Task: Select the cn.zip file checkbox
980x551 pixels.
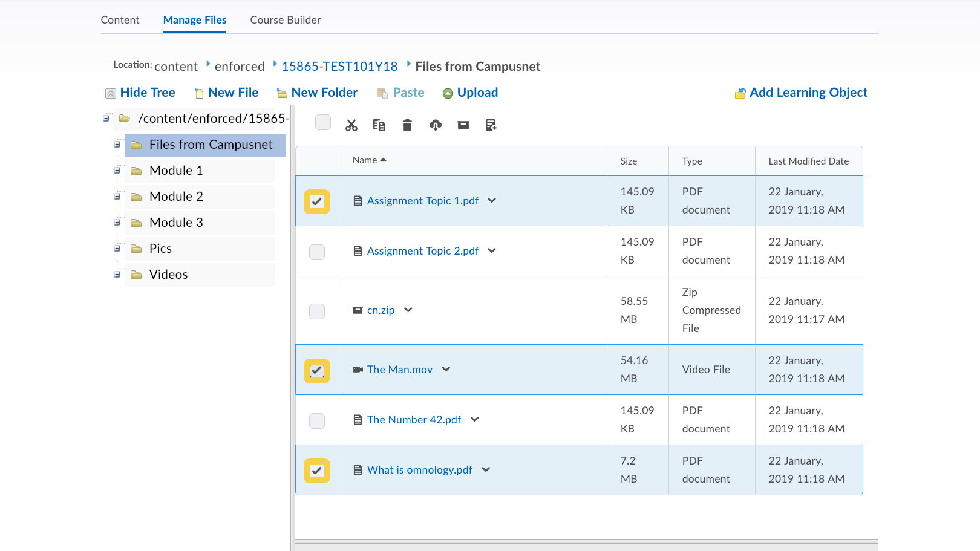Action: click(317, 311)
